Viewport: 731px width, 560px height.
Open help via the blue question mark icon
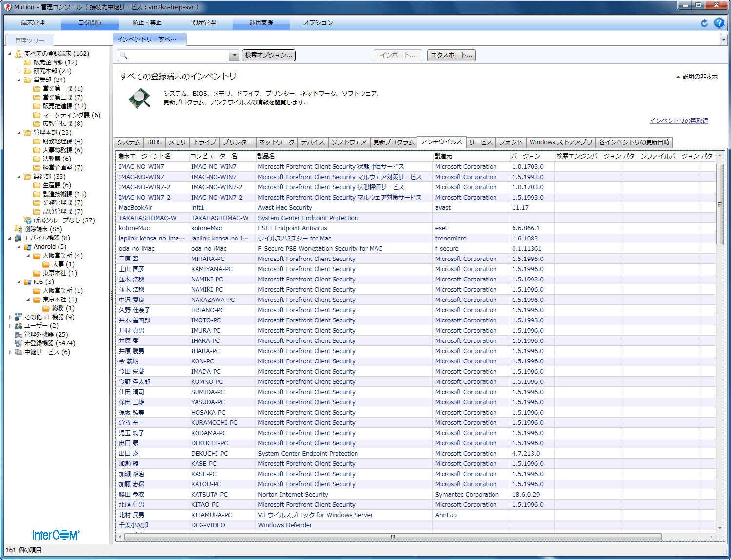719,23
